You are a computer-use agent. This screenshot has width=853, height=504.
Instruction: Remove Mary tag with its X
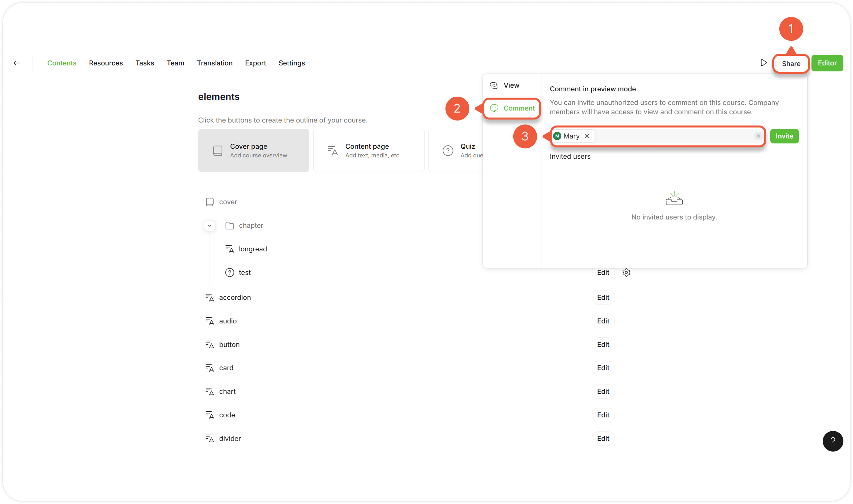[x=587, y=136]
